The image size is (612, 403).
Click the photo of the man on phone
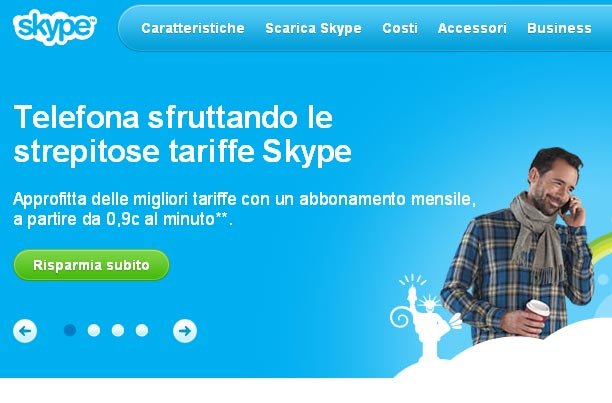click(519, 246)
